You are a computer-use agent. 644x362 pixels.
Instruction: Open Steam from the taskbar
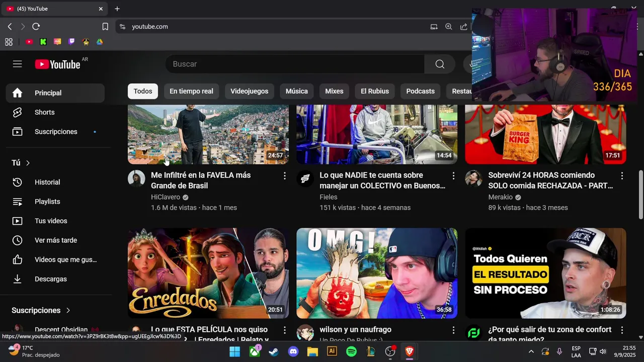click(x=273, y=351)
